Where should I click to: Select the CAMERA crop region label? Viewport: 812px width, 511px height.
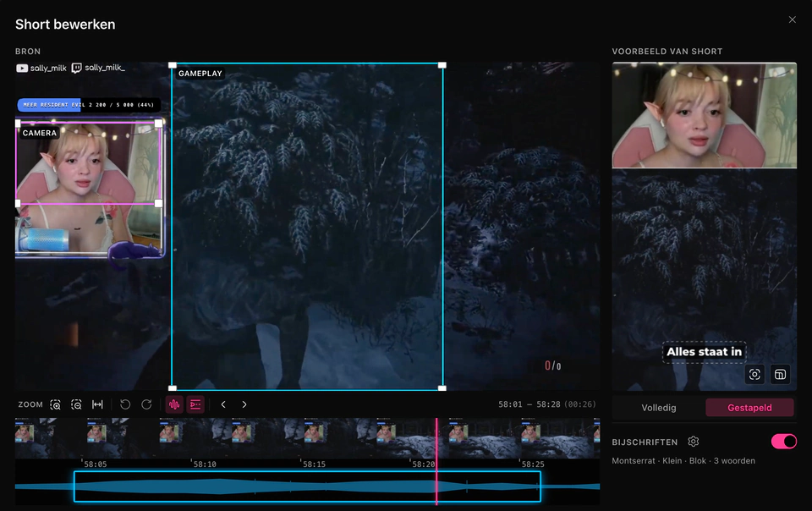click(40, 133)
